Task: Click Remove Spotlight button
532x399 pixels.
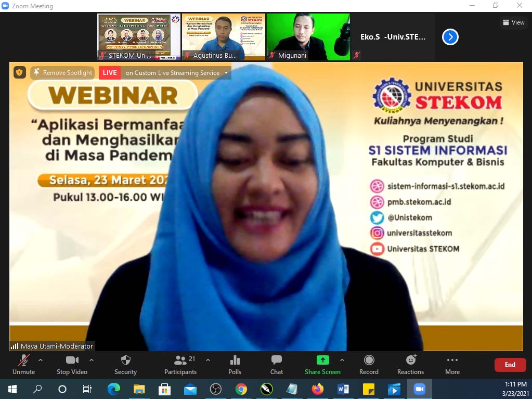Action: click(x=63, y=73)
